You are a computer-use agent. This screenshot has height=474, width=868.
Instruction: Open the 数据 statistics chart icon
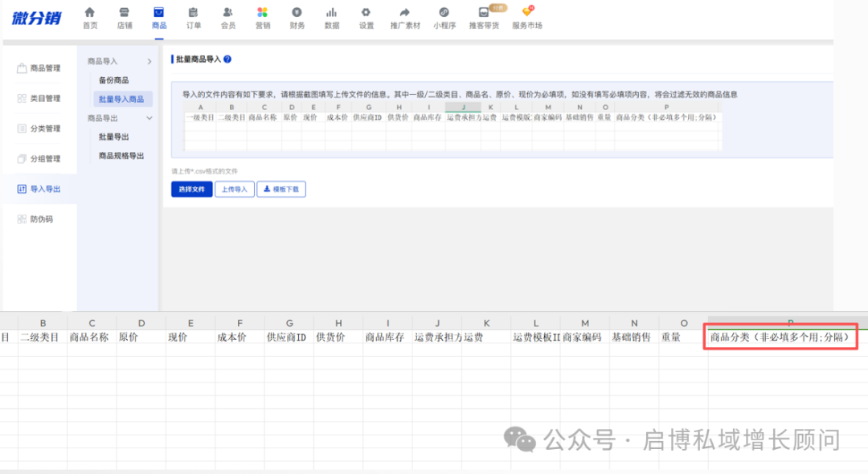pyautogui.click(x=331, y=13)
